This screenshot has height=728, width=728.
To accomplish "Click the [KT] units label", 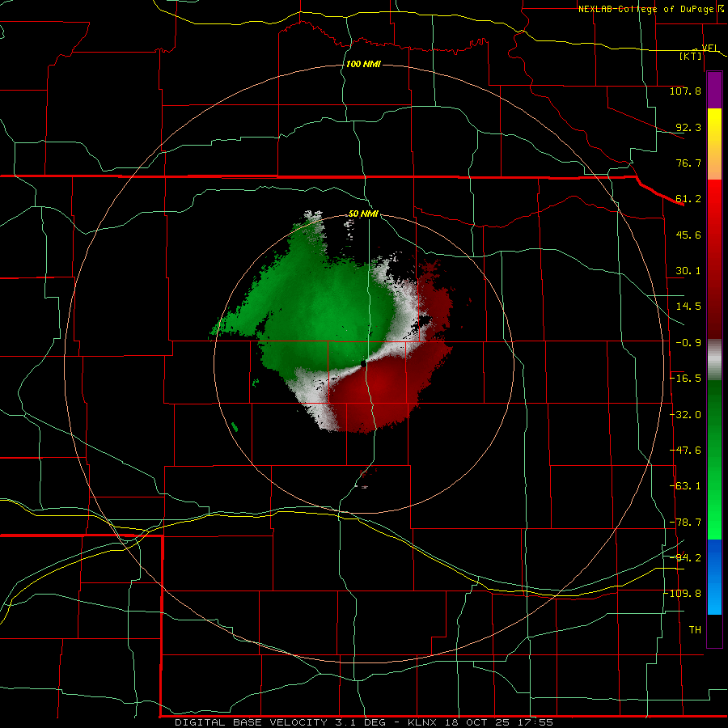I will click(x=691, y=56).
